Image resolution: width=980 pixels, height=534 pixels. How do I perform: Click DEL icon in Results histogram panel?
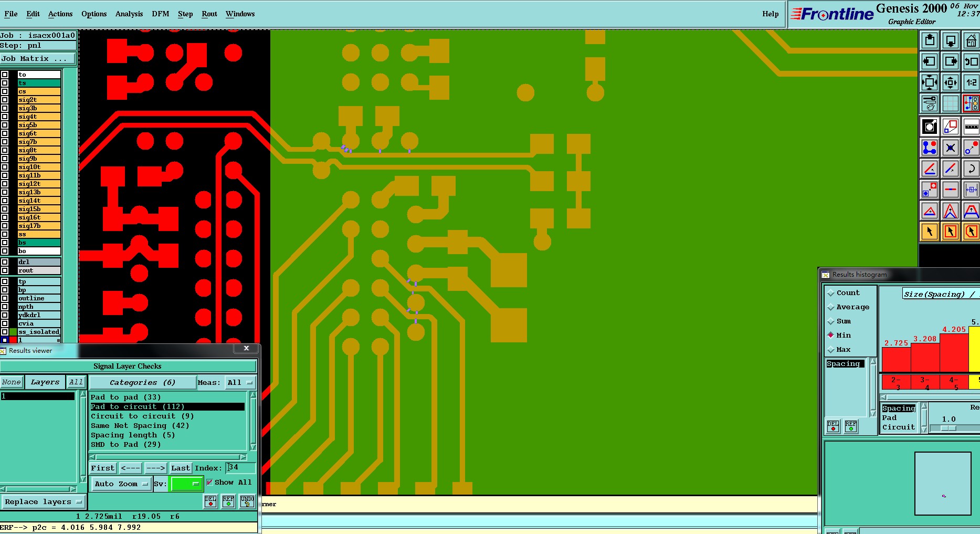tap(833, 426)
